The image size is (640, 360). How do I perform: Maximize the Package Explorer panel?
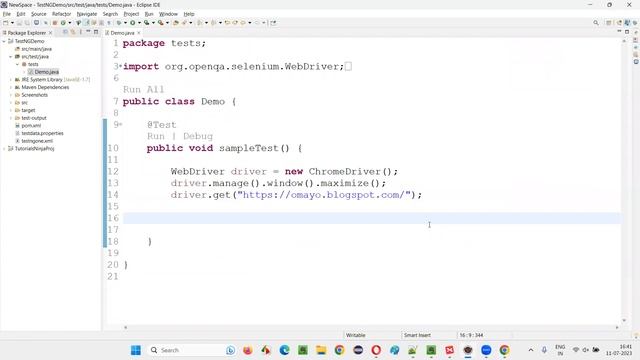[x=96, y=32]
